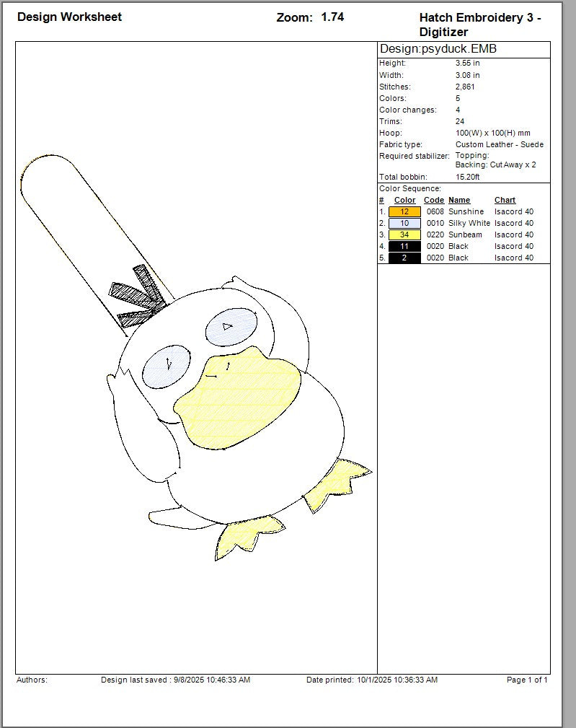Image resolution: width=576 pixels, height=728 pixels.
Task: Click the Sunshine orange color swatch 12
Action: [x=404, y=211]
